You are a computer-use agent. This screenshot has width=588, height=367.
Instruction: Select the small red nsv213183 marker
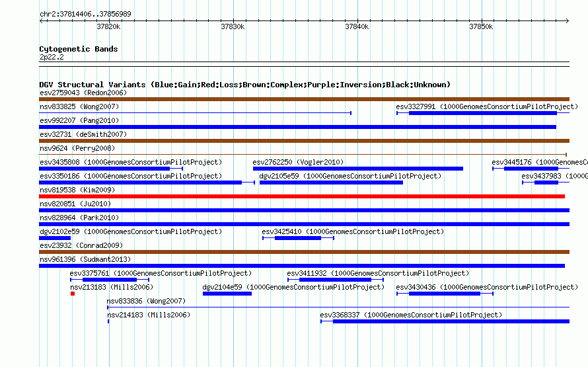[73, 294]
